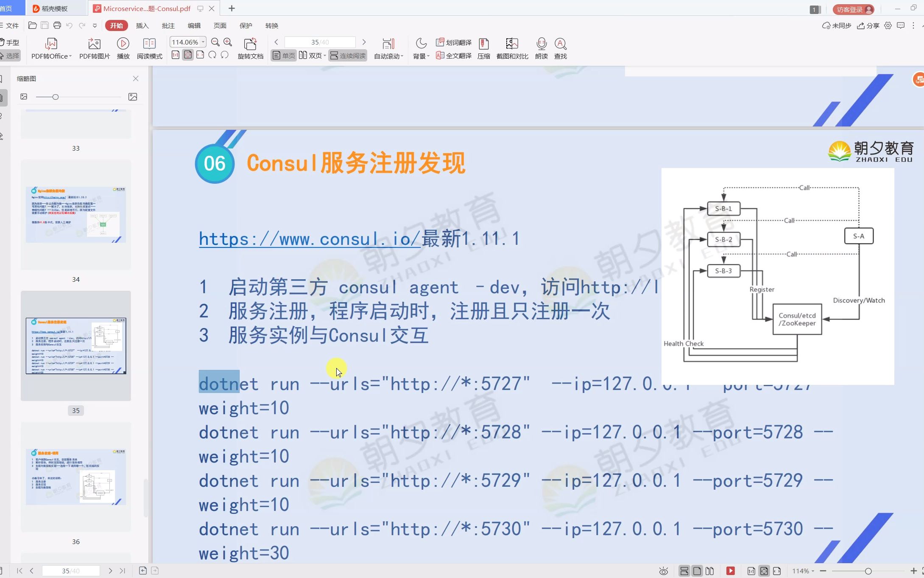Screen dimensions: 924x578
Task: Open the 转换 convert tab
Action: point(271,25)
